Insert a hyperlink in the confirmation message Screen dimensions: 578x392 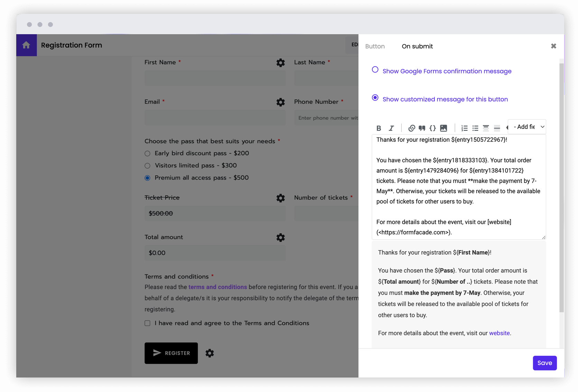pos(411,128)
